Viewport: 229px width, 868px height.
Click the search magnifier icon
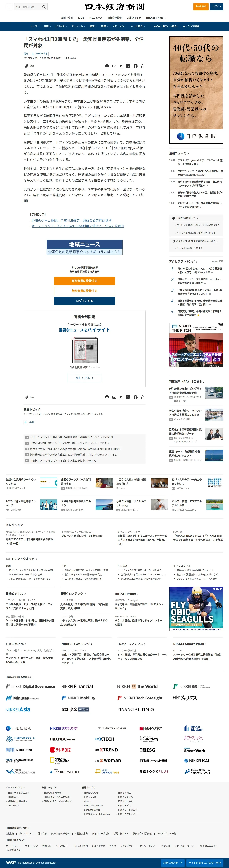(x=44, y=7)
